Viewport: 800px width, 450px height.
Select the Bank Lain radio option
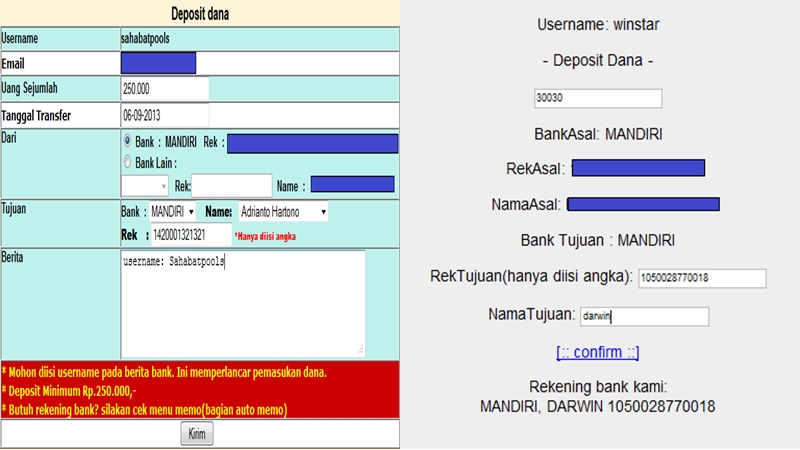(x=127, y=162)
